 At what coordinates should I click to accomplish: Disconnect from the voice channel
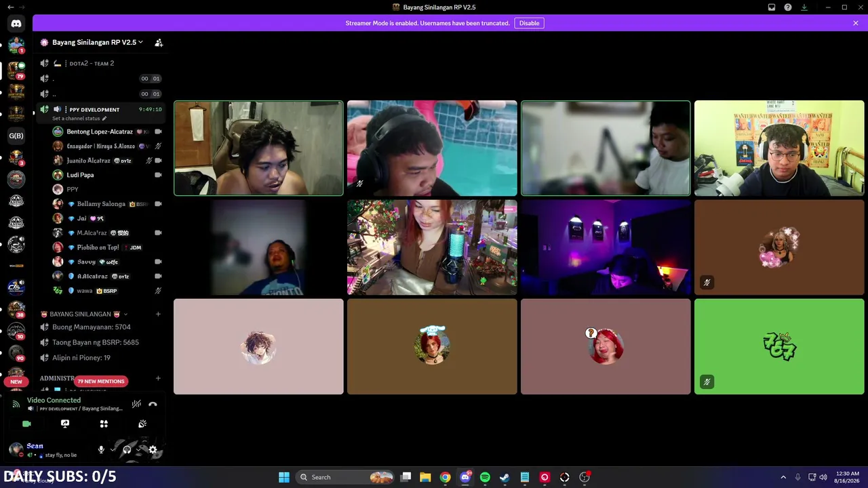(153, 404)
